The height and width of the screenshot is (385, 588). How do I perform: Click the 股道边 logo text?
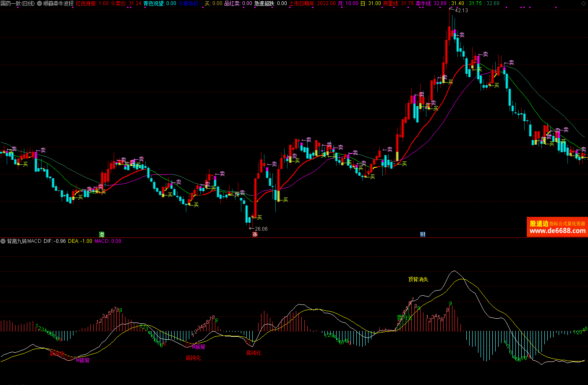(539, 224)
